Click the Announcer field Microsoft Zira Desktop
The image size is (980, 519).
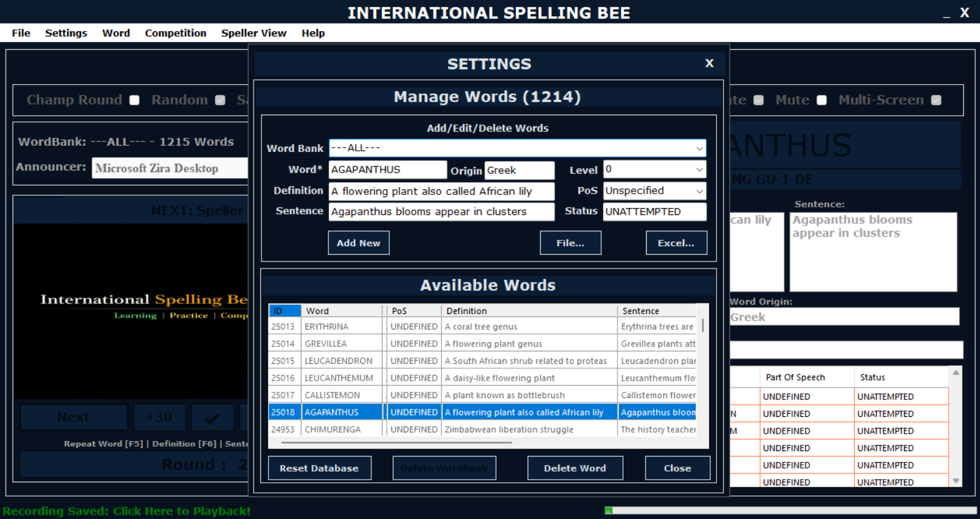[170, 168]
